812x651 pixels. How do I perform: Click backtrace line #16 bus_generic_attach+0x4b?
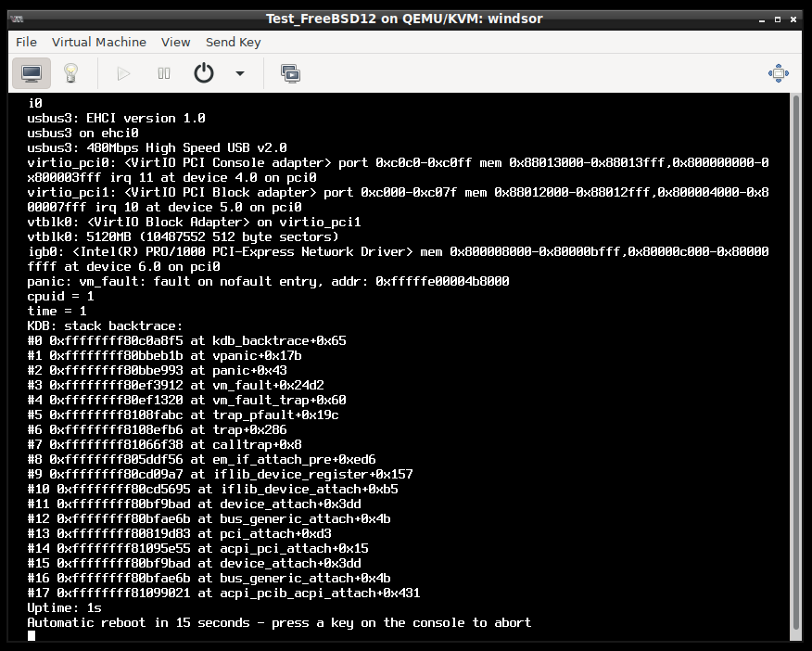(209, 579)
